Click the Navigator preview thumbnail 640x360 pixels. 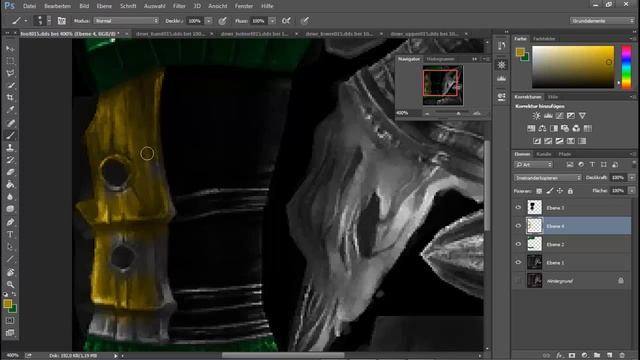click(x=443, y=85)
